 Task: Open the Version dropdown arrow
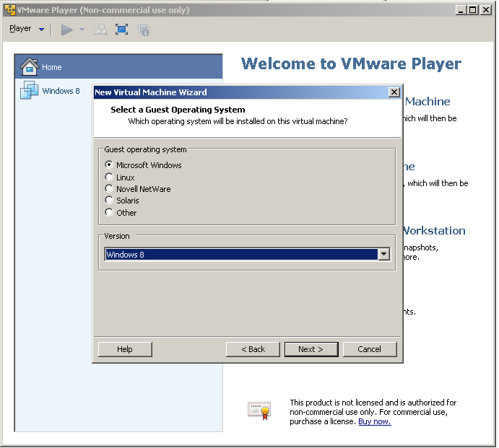[384, 255]
